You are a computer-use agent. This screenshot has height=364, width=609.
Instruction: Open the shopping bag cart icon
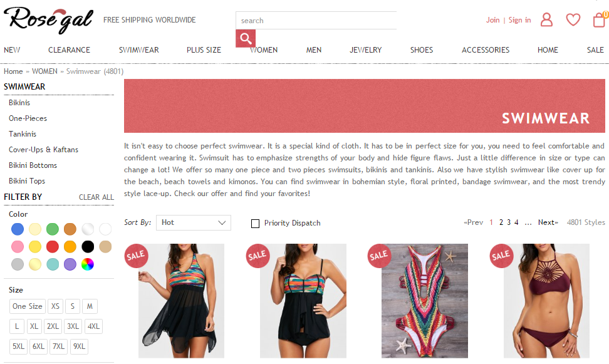[600, 20]
